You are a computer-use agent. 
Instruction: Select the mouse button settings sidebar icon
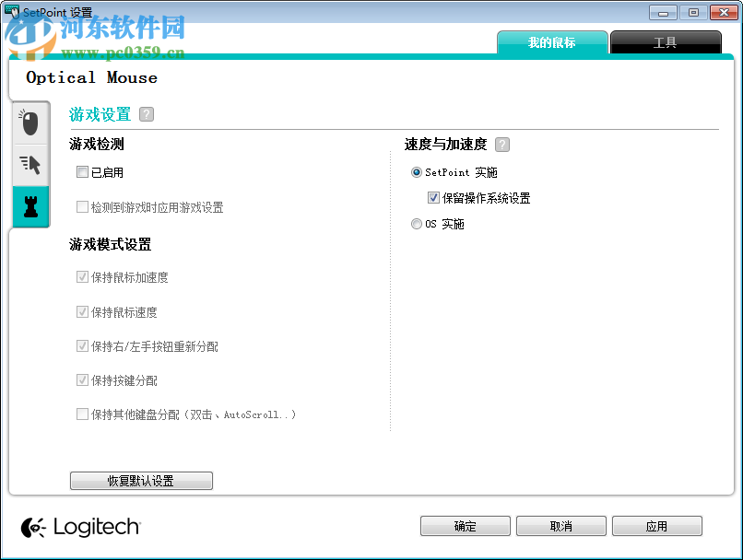[29, 122]
